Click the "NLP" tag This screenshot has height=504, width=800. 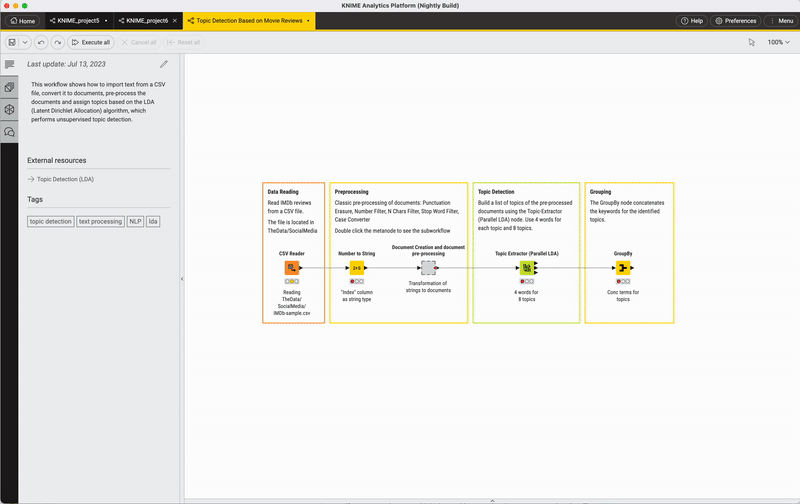tap(135, 221)
